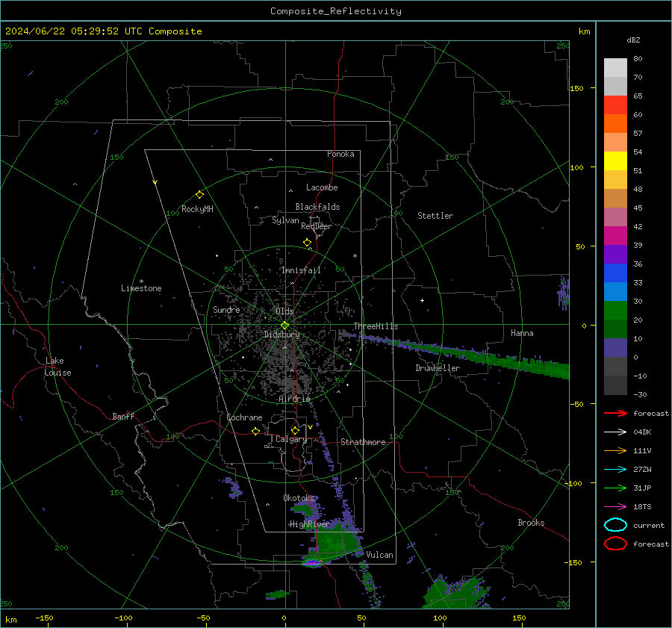Click the Banff label on map

coord(123,417)
